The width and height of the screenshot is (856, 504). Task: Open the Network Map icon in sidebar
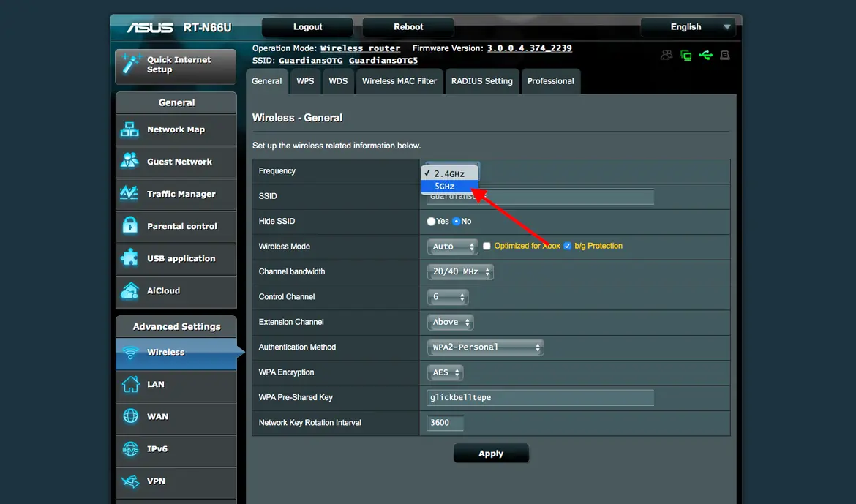tap(129, 129)
